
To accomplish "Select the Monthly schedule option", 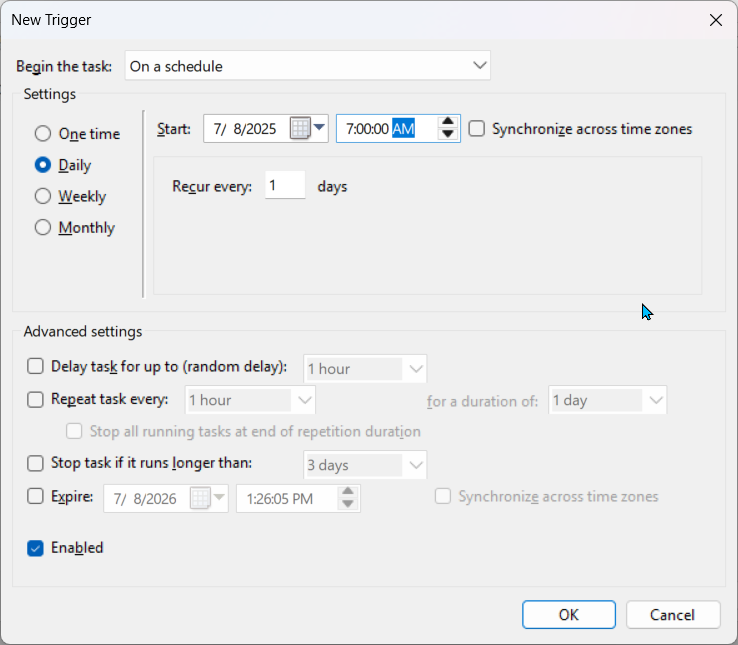I will point(43,227).
